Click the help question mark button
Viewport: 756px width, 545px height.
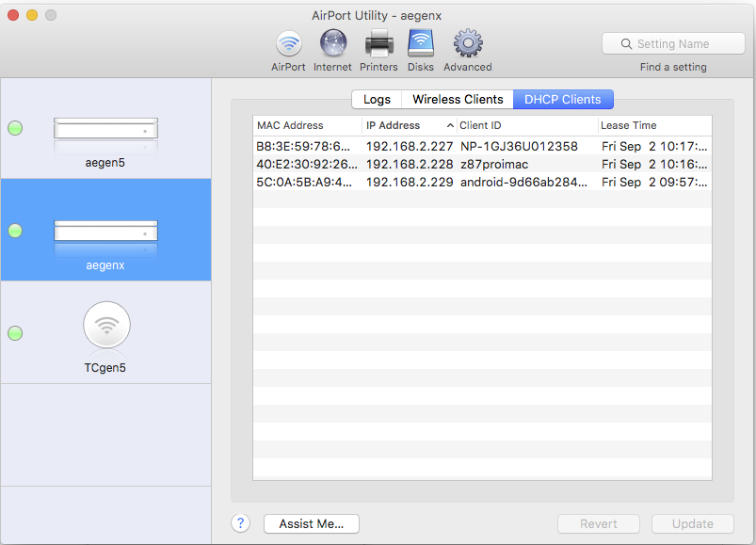[x=240, y=523]
